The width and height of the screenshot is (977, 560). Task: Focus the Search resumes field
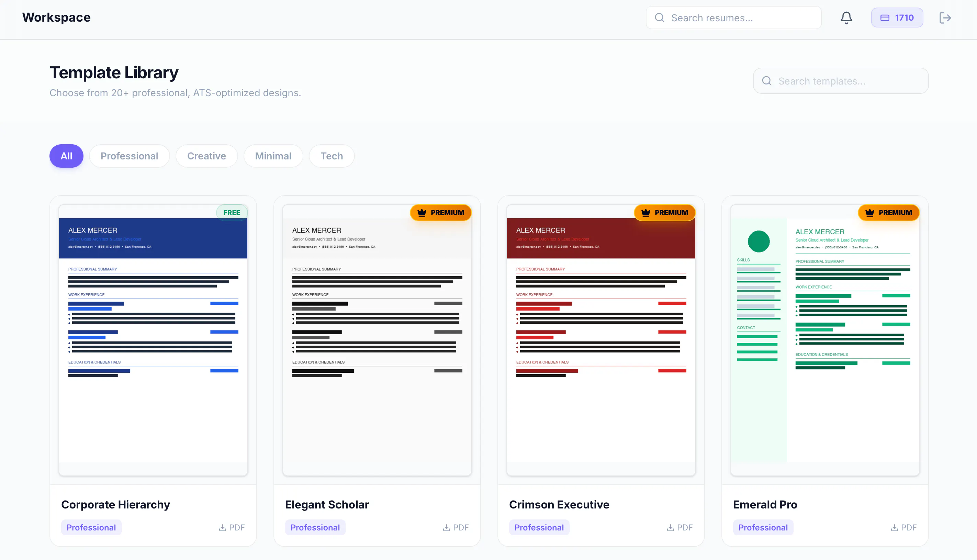733,18
